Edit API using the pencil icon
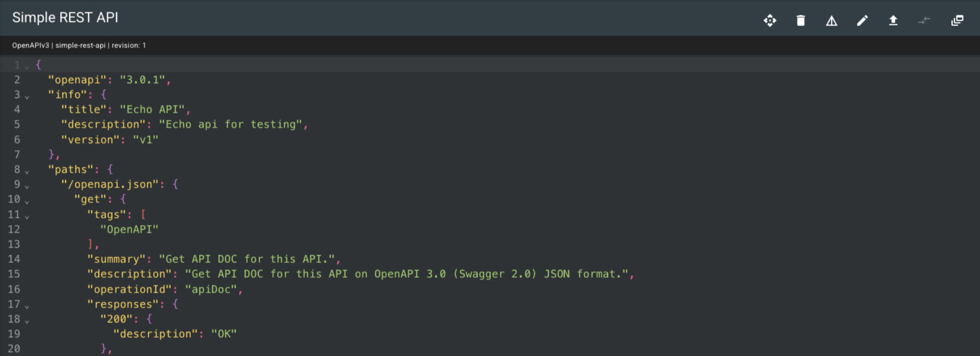Image resolution: width=980 pixels, height=356 pixels. [x=862, y=20]
